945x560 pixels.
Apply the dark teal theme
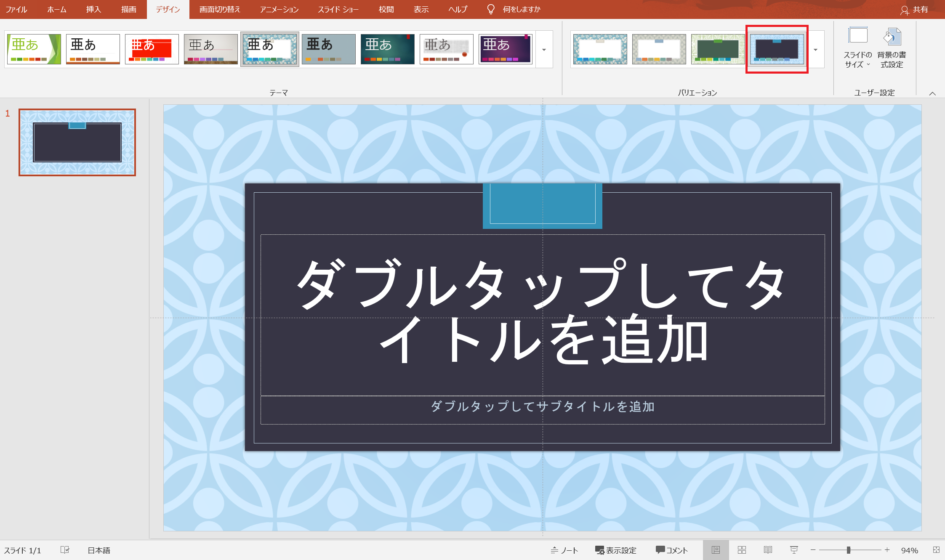coord(388,49)
